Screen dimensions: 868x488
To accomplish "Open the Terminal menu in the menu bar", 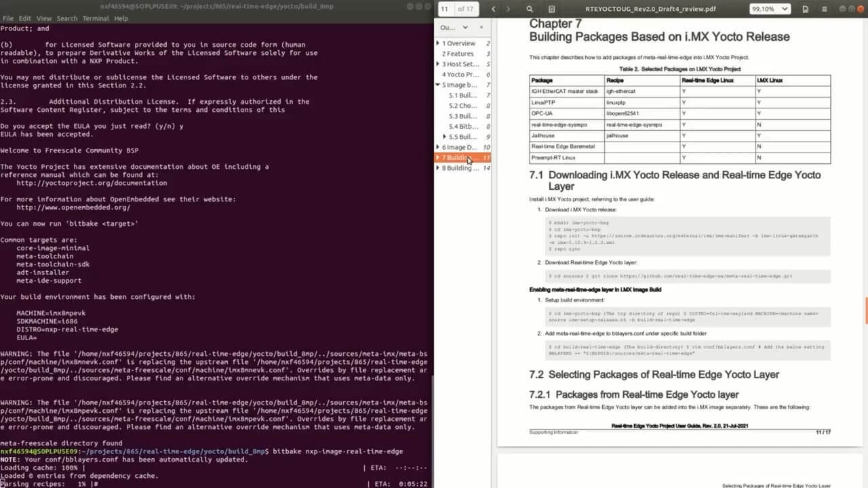I will coord(96,18).
